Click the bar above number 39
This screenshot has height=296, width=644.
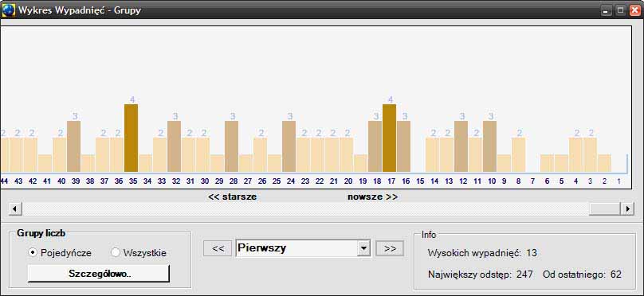coord(73,146)
